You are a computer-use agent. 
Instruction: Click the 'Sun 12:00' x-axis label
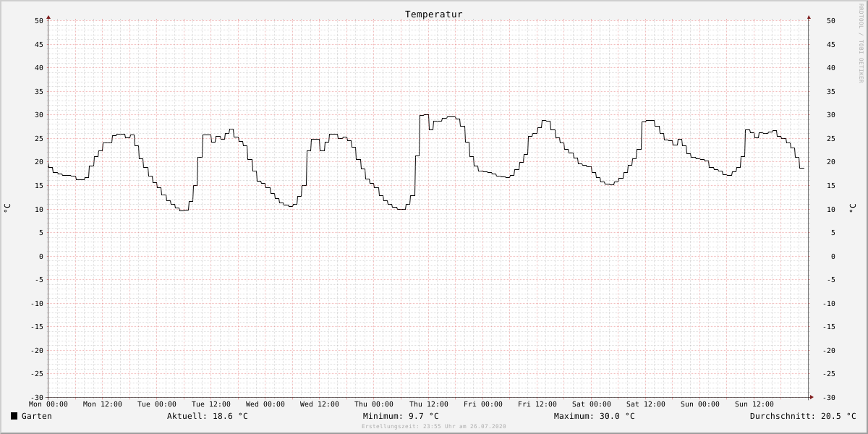[x=754, y=404]
